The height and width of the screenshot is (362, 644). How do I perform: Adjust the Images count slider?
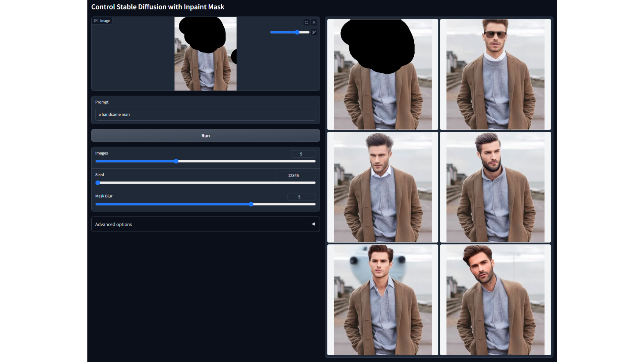pyautogui.click(x=205, y=161)
